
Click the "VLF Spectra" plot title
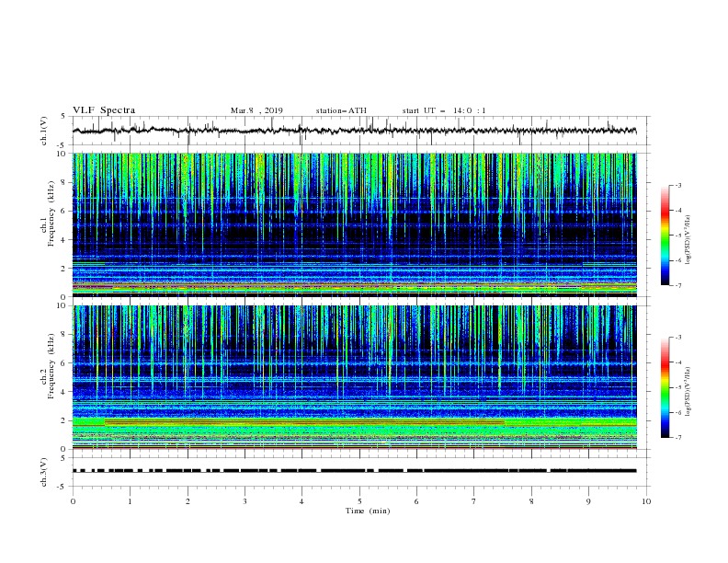tap(104, 110)
